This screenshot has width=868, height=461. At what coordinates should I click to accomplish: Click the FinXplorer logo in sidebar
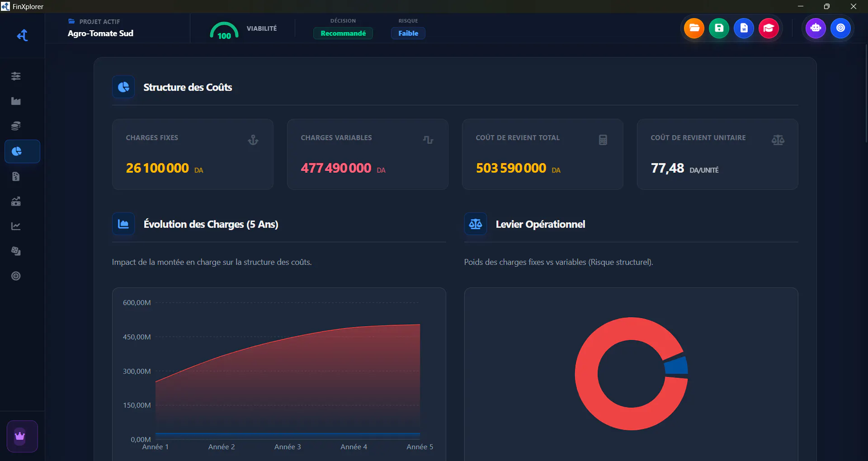(x=22, y=35)
